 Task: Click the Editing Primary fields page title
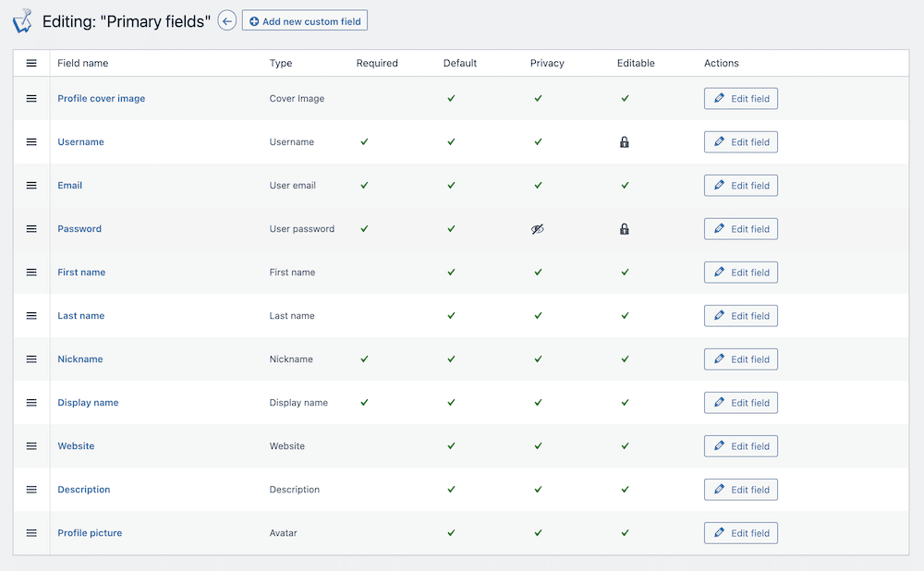coord(126,21)
